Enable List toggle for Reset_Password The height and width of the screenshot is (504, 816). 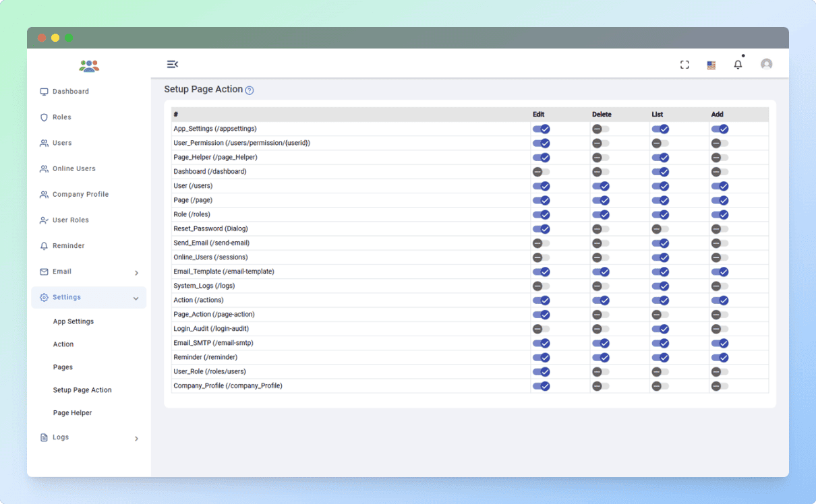660,229
